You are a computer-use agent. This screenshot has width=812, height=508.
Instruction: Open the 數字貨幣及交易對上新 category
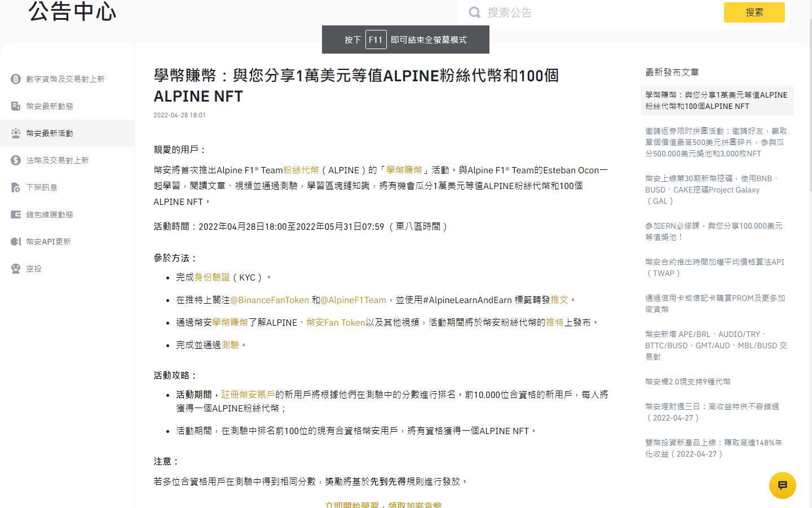tap(68, 79)
